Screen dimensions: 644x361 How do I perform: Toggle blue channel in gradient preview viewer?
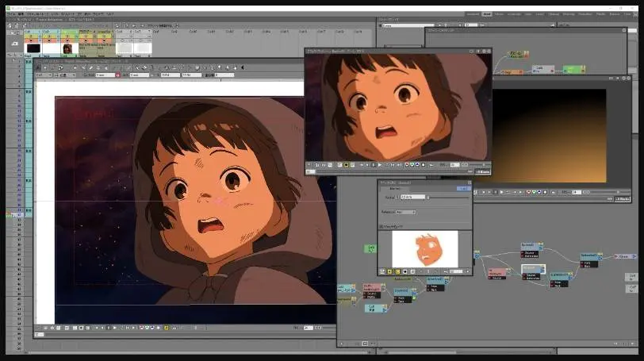pos(539,192)
